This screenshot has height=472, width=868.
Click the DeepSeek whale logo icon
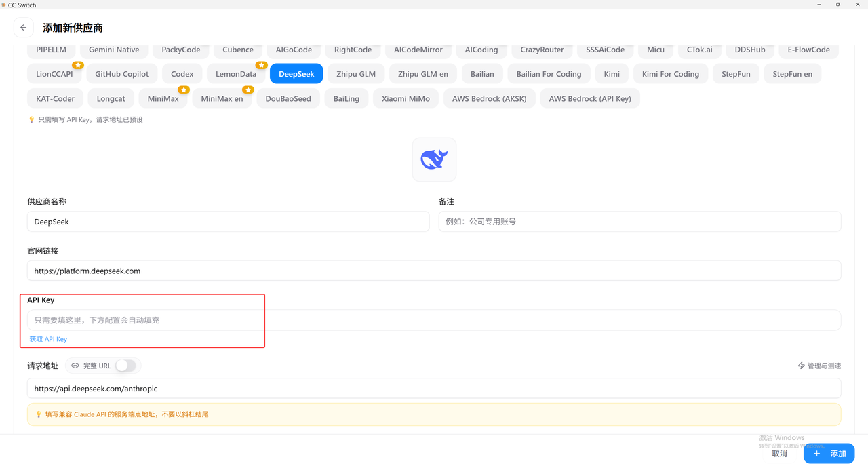[434, 159]
